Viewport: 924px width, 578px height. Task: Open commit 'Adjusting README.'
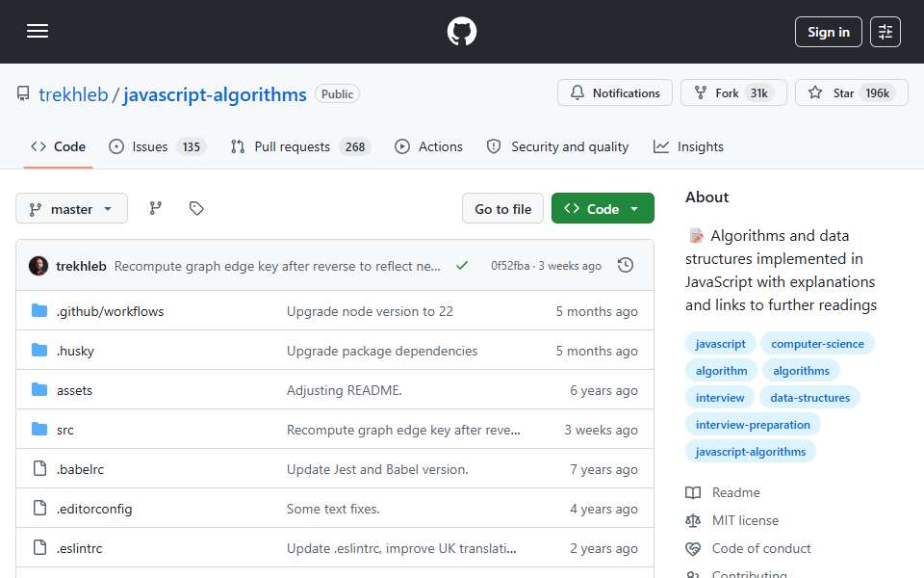(345, 390)
